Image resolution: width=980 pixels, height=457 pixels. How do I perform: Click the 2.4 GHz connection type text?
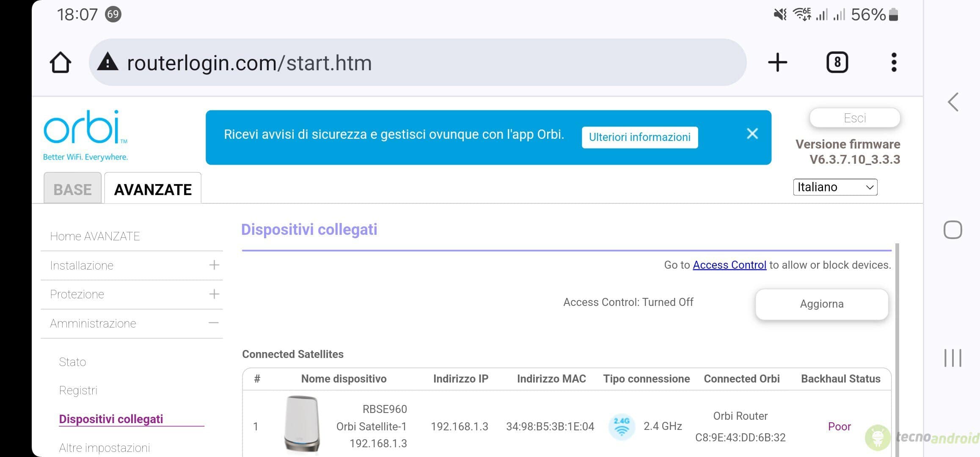(x=663, y=426)
